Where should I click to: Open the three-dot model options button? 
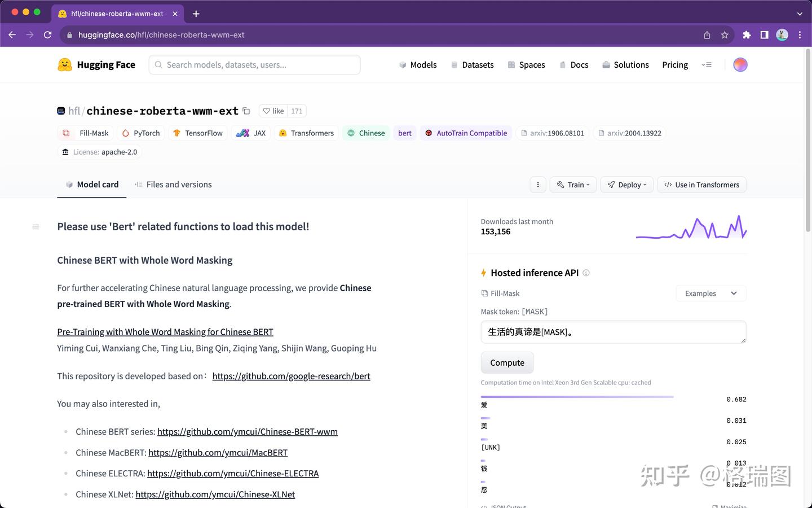click(538, 185)
